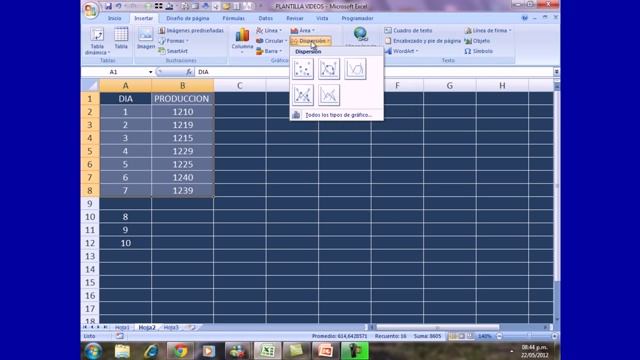Open Windows Start menu
The width and height of the screenshot is (640, 360).
pos(93,351)
